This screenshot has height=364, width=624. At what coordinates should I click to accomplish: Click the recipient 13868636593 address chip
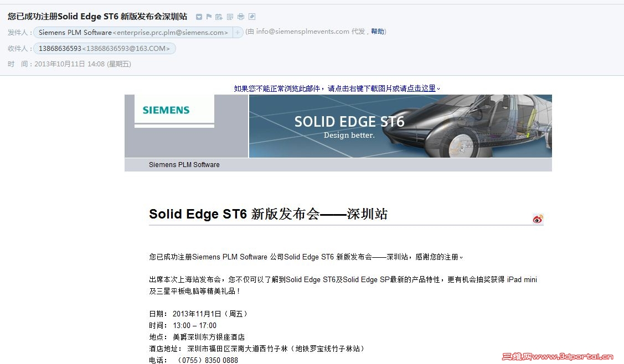(x=104, y=49)
